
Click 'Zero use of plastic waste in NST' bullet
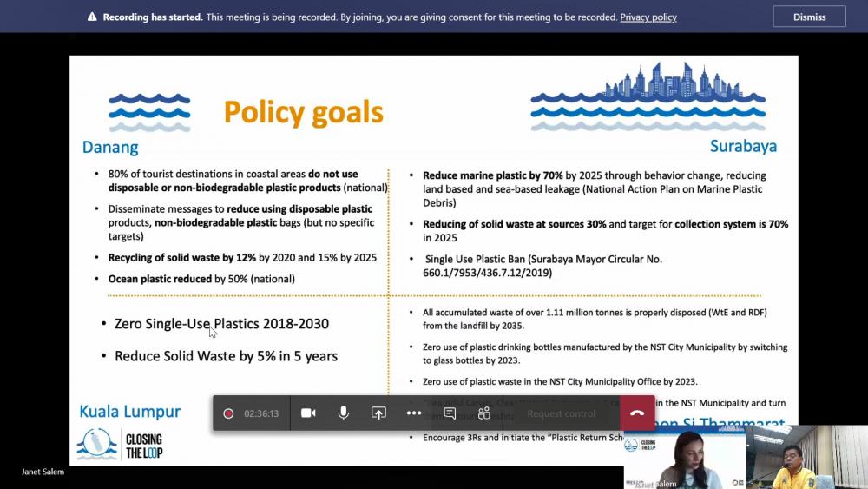[560, 381]
